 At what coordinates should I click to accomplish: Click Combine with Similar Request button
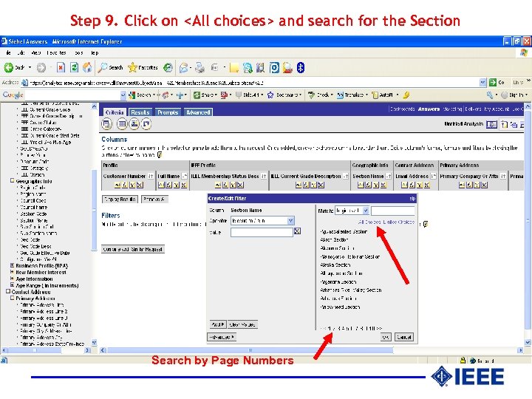click(x=133, y=249)
